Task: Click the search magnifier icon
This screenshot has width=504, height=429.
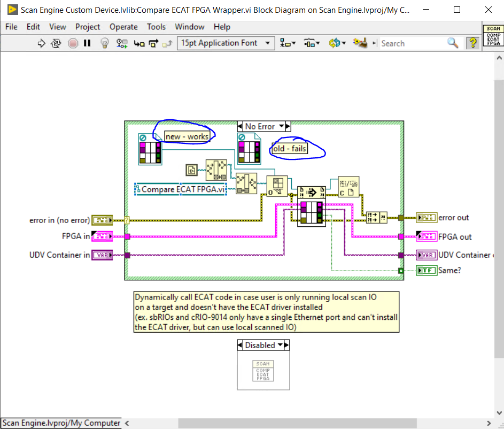Action: tap(453, 43)
